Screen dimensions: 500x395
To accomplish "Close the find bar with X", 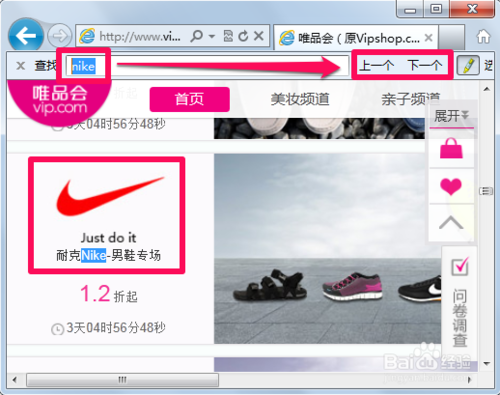I will [x=21, y=66].
